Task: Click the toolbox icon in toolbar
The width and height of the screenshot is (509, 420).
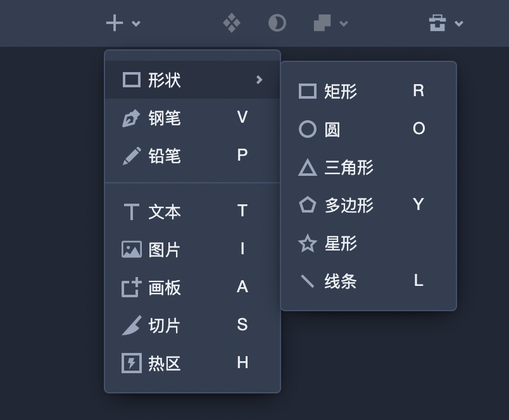Action: (x=437, y=23)
